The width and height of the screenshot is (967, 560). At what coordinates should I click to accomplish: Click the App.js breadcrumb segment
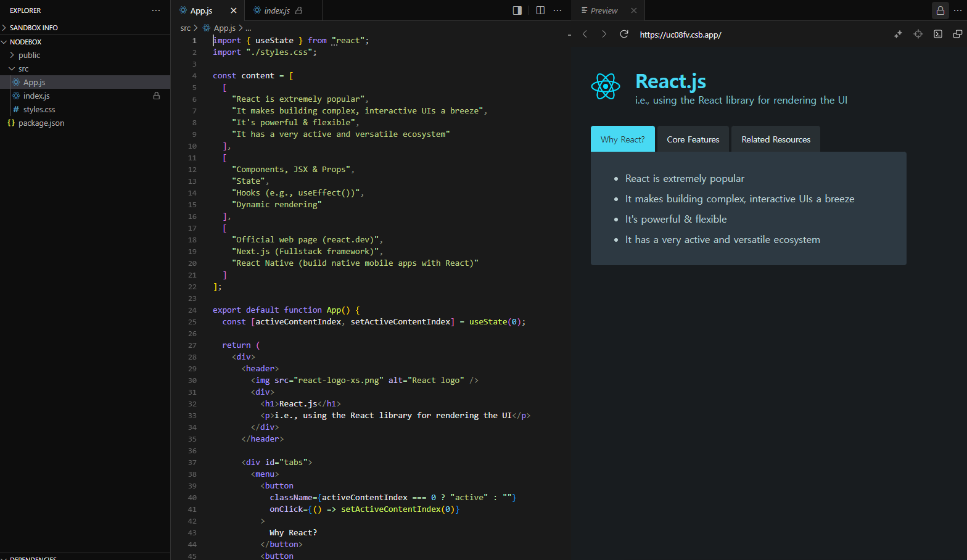[x=224, y=28]
